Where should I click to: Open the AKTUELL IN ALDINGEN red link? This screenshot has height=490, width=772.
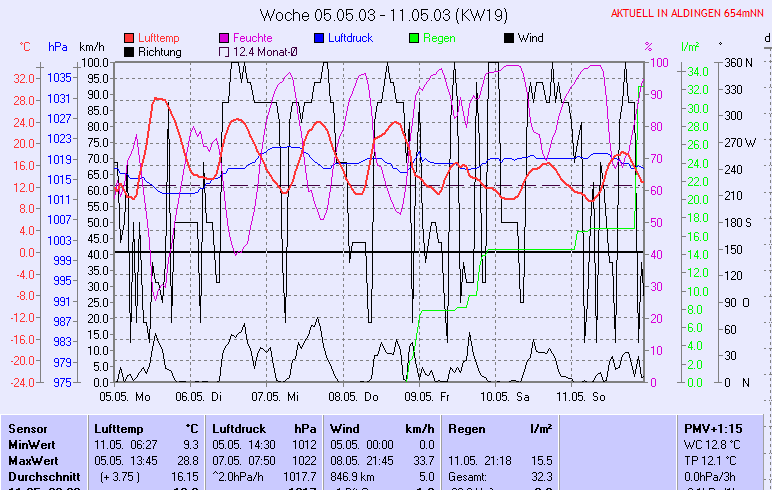(689, 13)
